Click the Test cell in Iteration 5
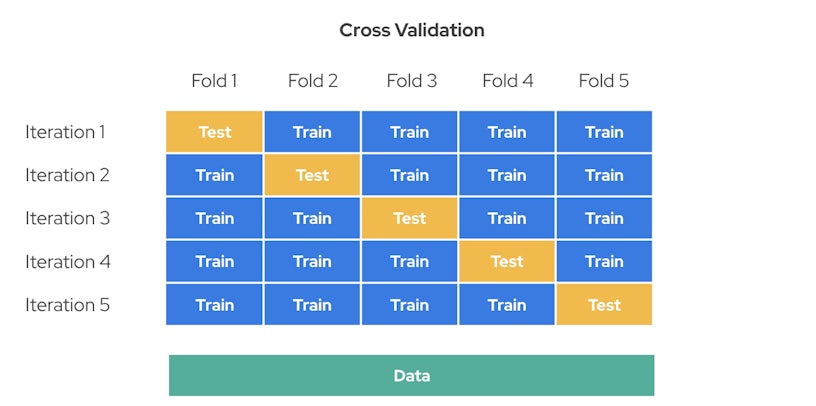The width and height of the screenshot is (816, 406). click(604, 305)
